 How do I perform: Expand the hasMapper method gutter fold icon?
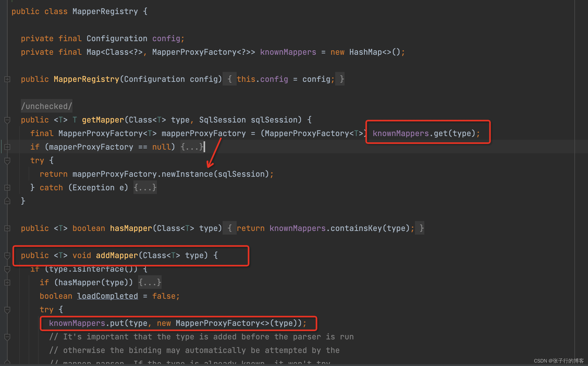[7, 228]
